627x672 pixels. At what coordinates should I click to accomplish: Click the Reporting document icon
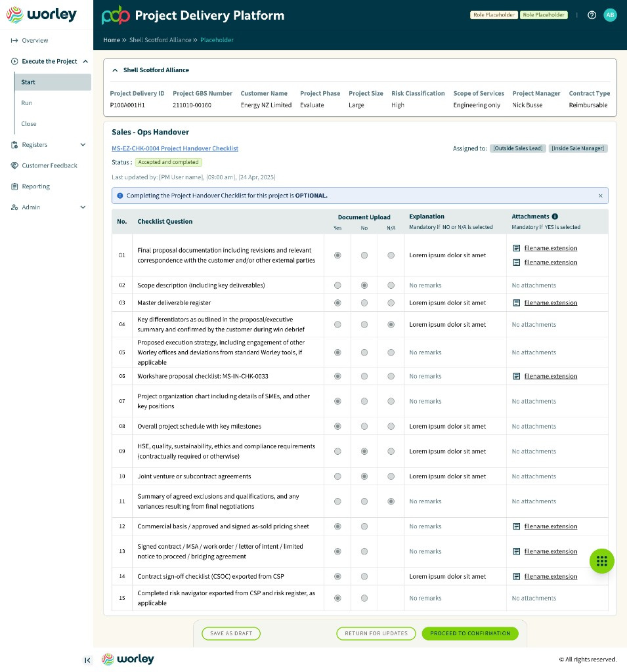[x=14, y=186]
